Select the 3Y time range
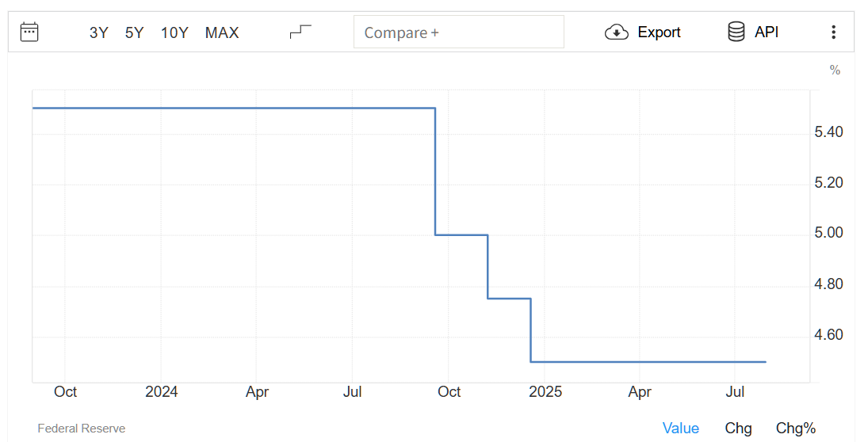The width and height of the screenshot is (868, 442). pyautogui.click(x=98, y=32)
